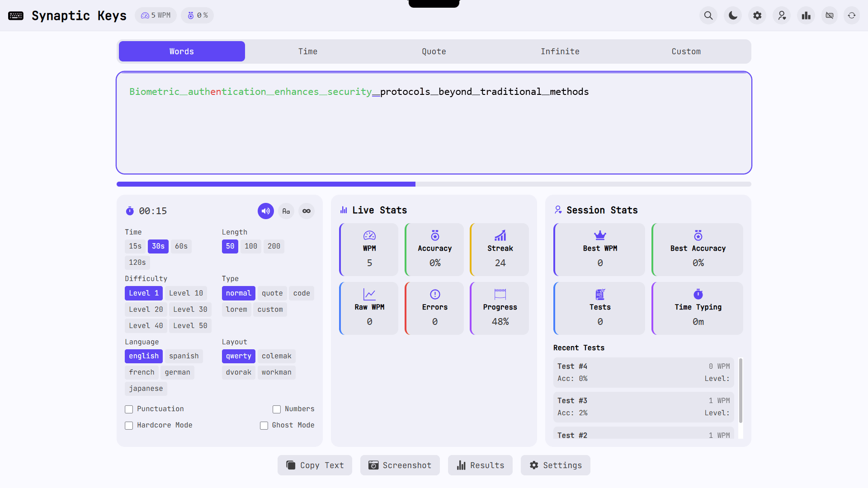Image resolution: width=868 pixels, height=488 pixels.
Task: Select the 60s time option
Action: pos(181,246)
